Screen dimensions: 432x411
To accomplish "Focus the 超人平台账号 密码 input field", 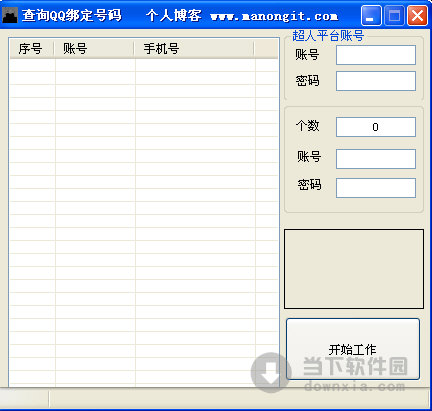I will (x=376, y=81).
